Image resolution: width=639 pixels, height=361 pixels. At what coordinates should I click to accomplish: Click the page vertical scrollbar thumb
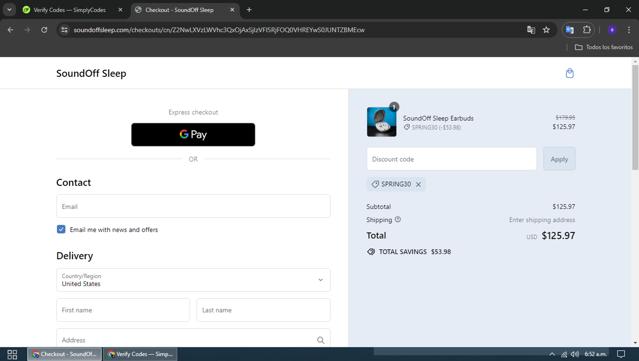click(635, 117)
